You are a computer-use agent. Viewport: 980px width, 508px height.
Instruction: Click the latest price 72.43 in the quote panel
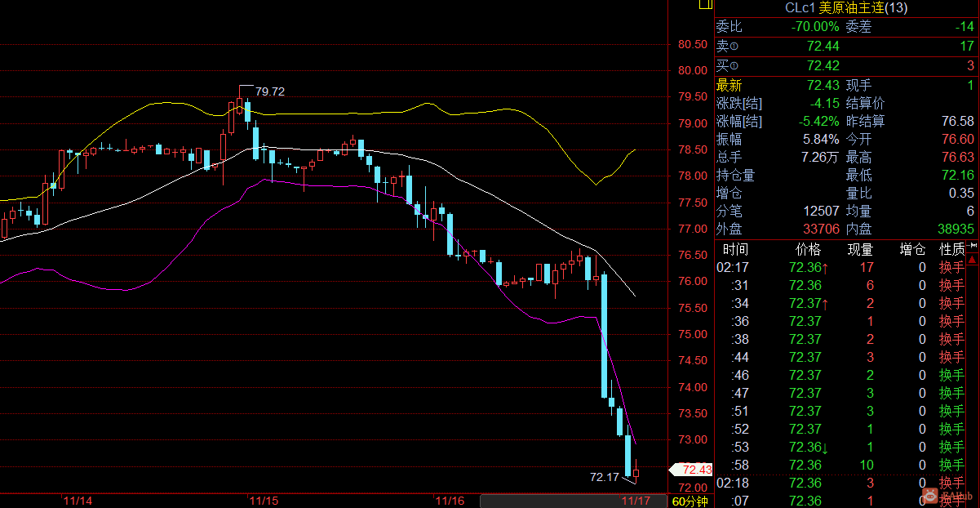[x=823, y=85]
